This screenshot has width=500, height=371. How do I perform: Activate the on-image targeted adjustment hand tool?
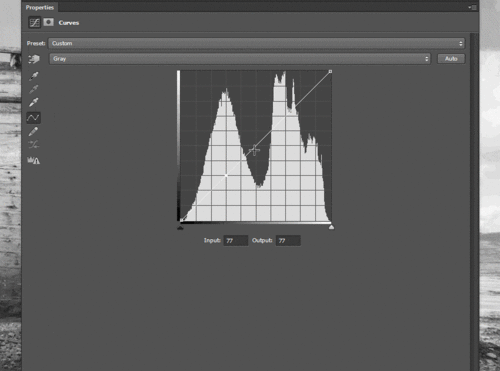[34, 59]
